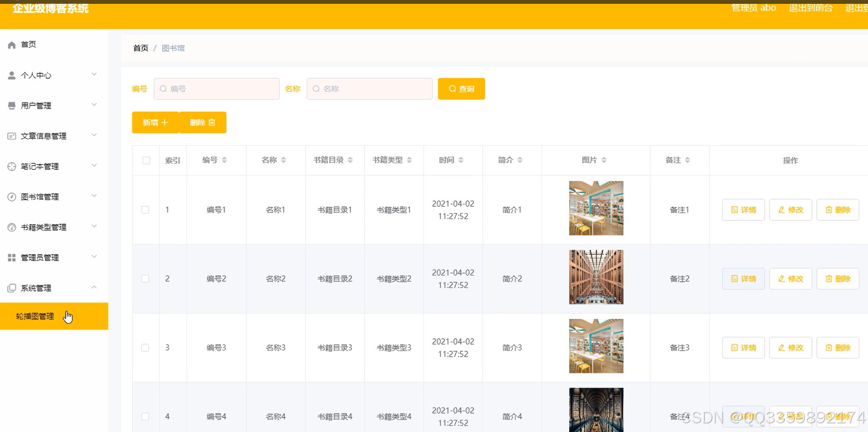Click the home icon beside 首页 in sidebar

click(x=12, y=44)
